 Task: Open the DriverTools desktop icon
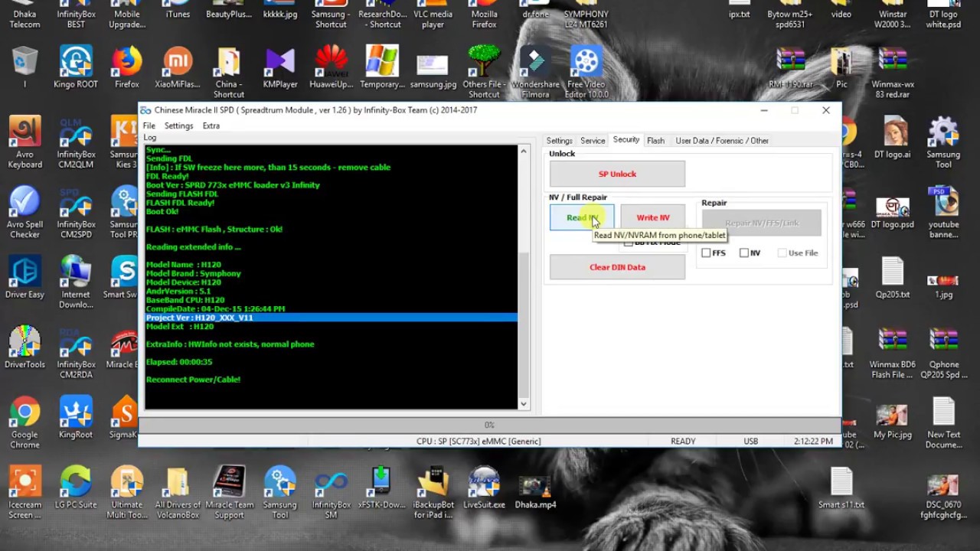coord(24,347)
